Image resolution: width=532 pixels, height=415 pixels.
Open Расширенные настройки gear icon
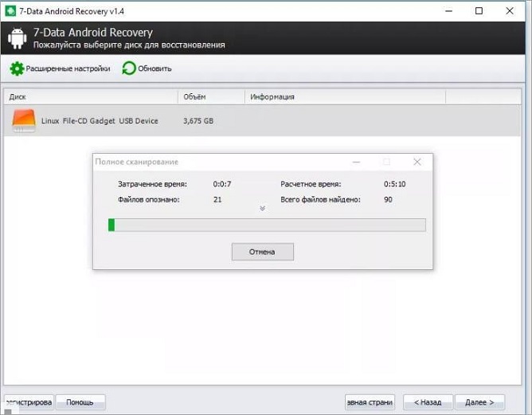pos(17,69)
